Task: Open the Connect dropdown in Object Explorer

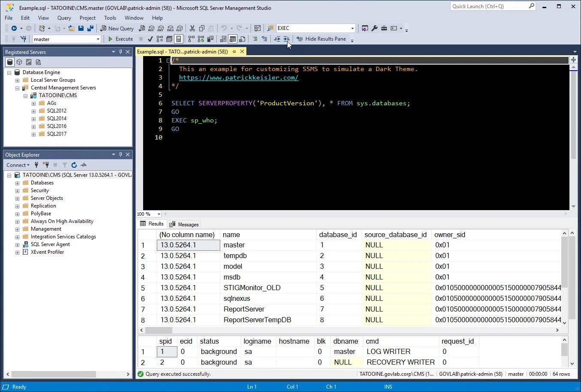Action: pos(18,165)
